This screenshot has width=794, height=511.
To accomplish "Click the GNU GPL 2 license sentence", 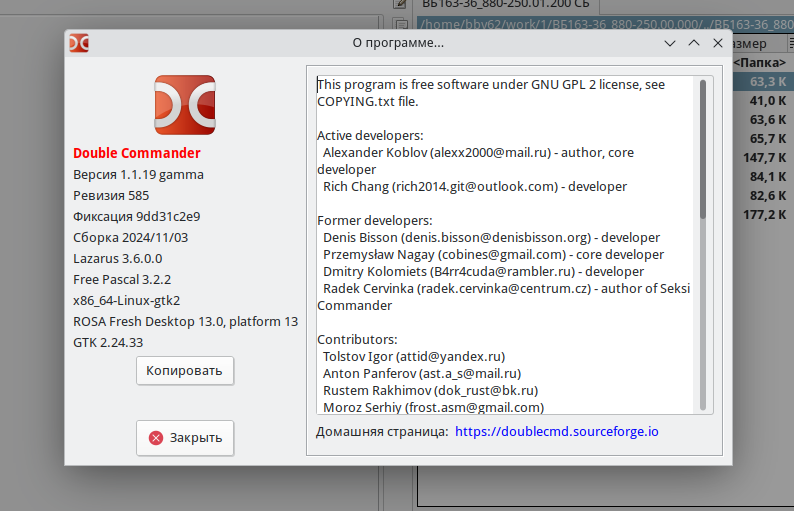I will point(491,93).
